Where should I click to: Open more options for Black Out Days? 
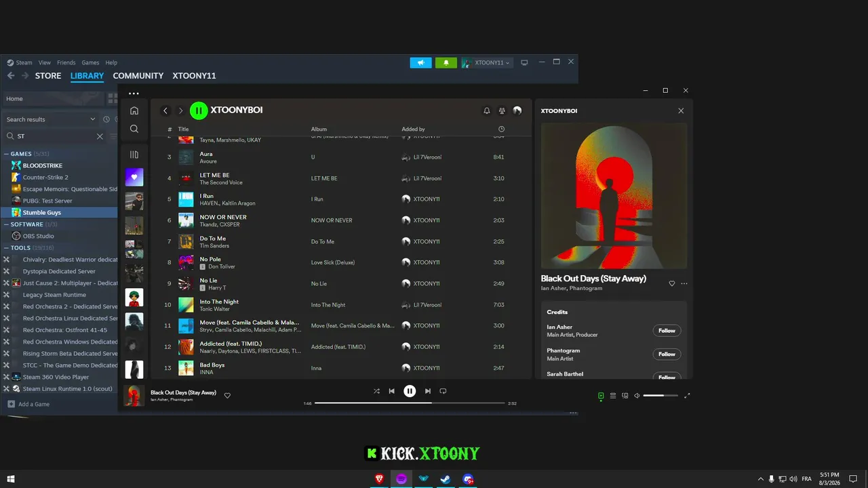click(684, 283)
